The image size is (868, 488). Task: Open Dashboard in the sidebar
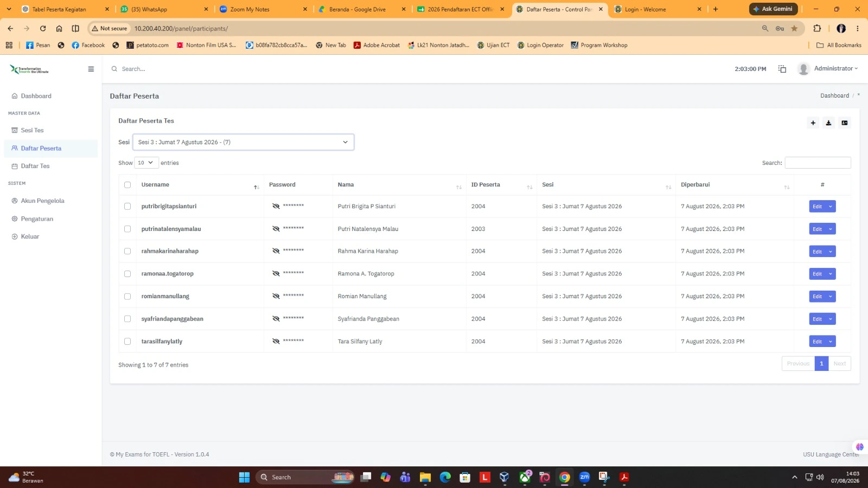[x=36, y=96]
